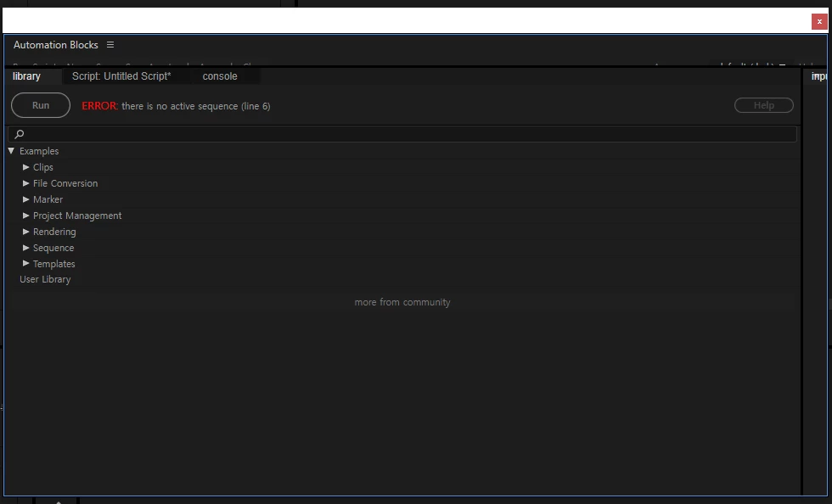The height and width of the screenshot is (504, 832).
Task: Select the Templates row label
Action: click(x=54, y=264)
